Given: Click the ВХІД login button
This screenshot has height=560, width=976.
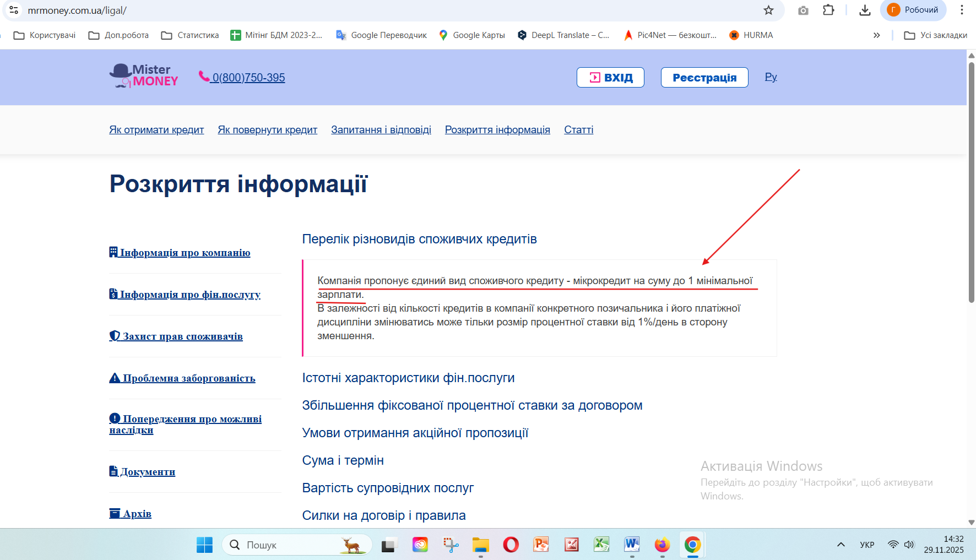Looking at the screenshot, I should pyautogui.click(x=610, y=78).
